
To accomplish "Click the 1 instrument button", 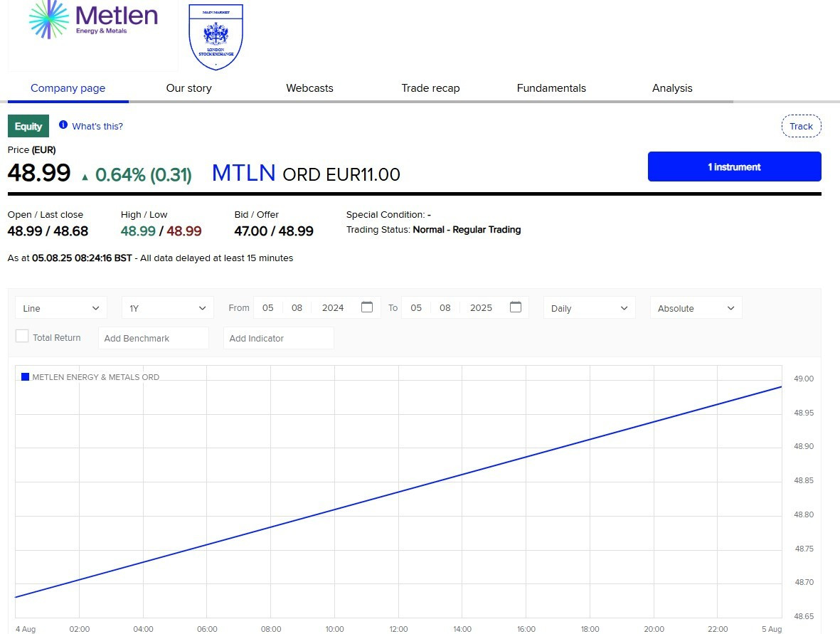I will tap(735, 167).
